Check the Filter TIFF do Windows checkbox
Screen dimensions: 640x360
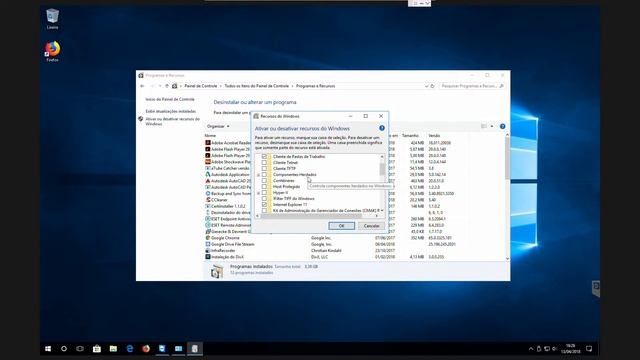(x=264, y=198)
